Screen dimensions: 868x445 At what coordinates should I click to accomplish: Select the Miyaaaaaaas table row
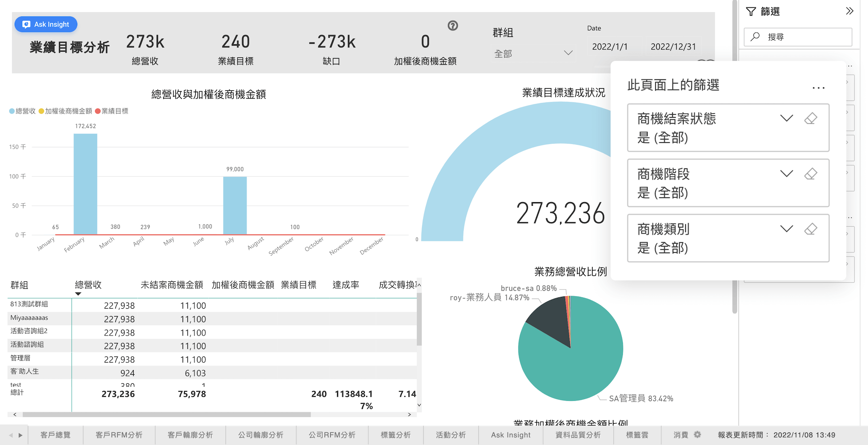212,319
